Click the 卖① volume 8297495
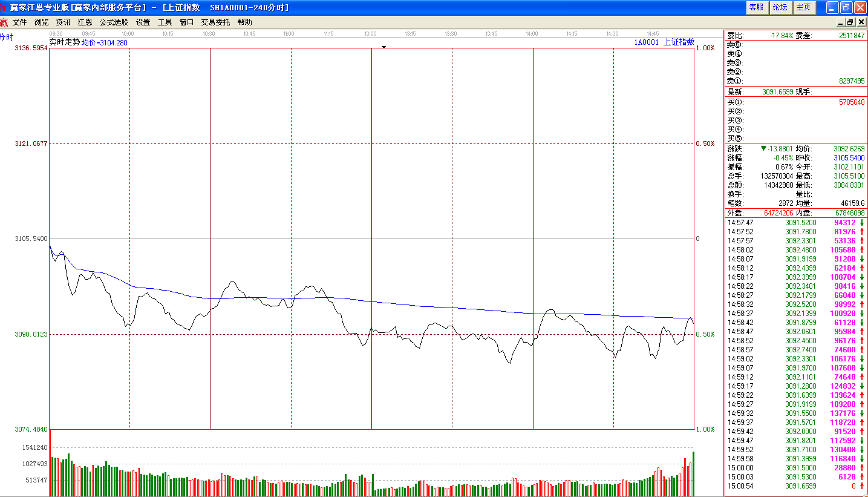This screenshot has height=497, width=868. point(852,81)
